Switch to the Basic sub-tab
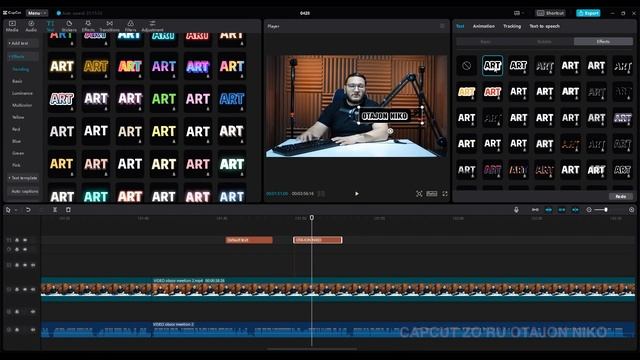Image resolution: width=640 pixels, height=360 pixels. pyautogui.click(x=485, y=42)
